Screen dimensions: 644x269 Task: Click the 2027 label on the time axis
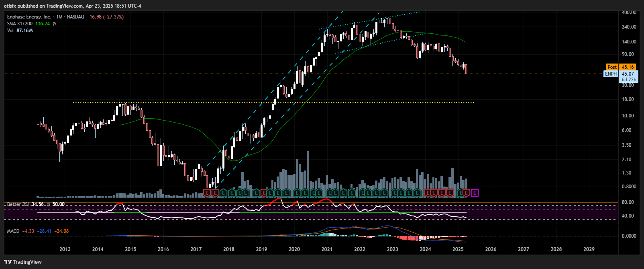point(524,249)
